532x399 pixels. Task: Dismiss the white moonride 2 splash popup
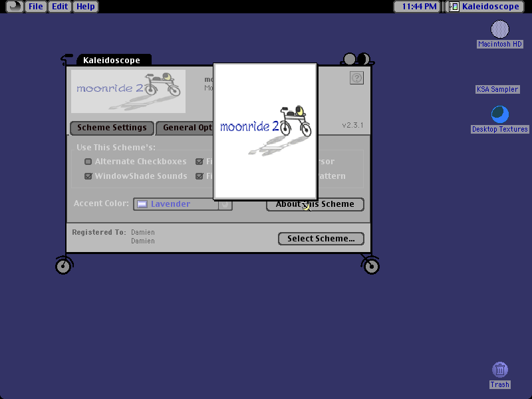tap(265, 131)
